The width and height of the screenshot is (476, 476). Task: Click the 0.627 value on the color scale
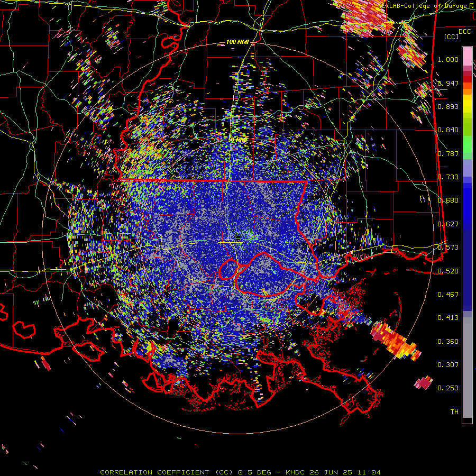(448, 224)
